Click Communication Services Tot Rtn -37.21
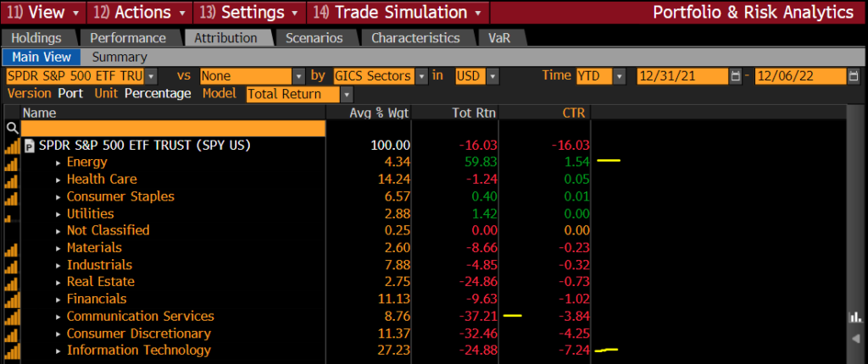 click(478, 317)
